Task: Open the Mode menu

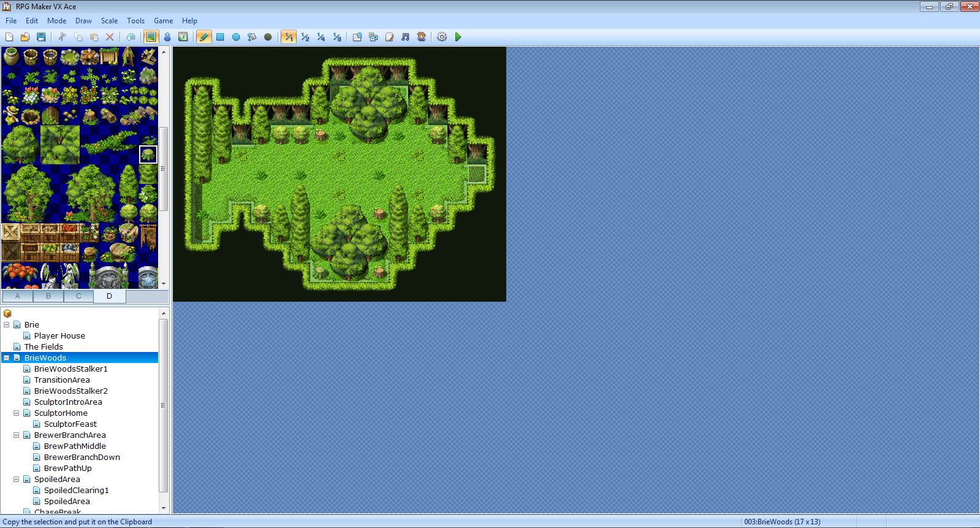Action: 56,20
